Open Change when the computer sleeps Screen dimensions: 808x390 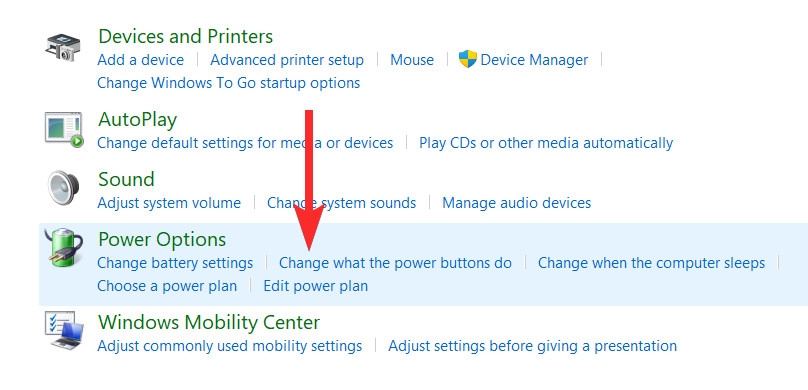coord(651,263)
